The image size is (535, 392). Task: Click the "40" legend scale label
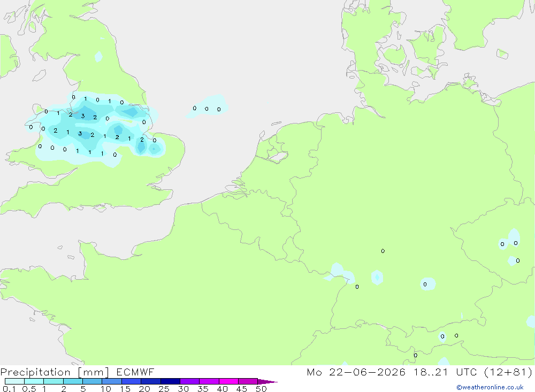222,389
